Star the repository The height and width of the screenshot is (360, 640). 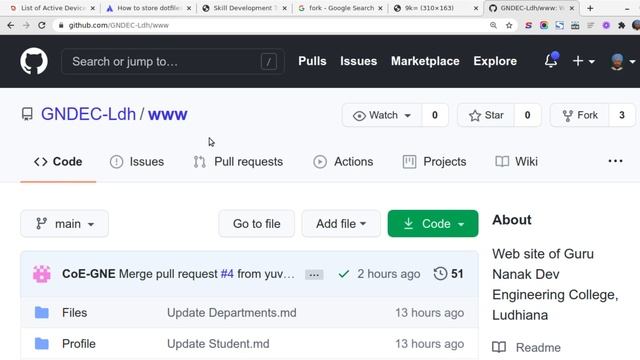486,115
